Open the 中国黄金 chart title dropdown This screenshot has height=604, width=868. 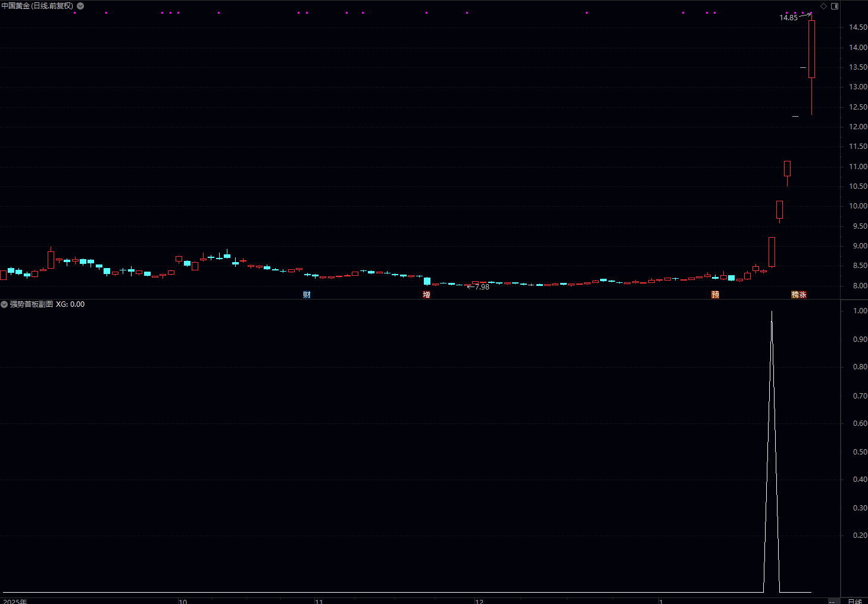coord(80,6)
